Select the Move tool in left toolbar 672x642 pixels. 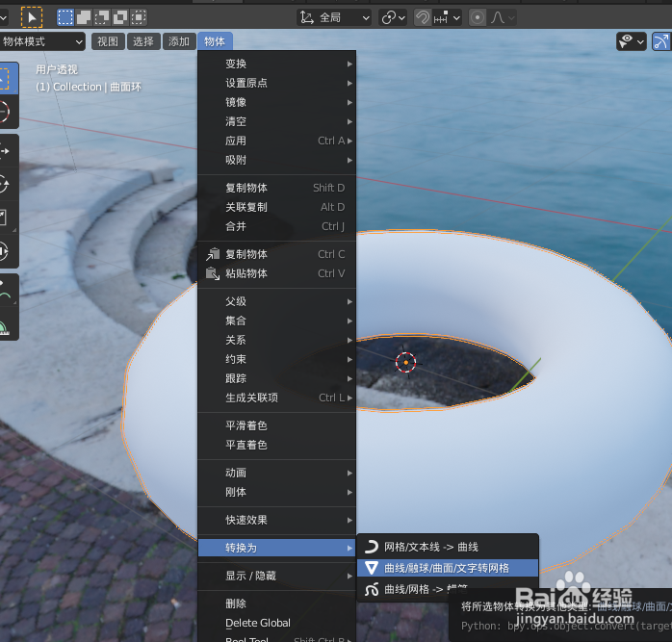tap(5, 151)
